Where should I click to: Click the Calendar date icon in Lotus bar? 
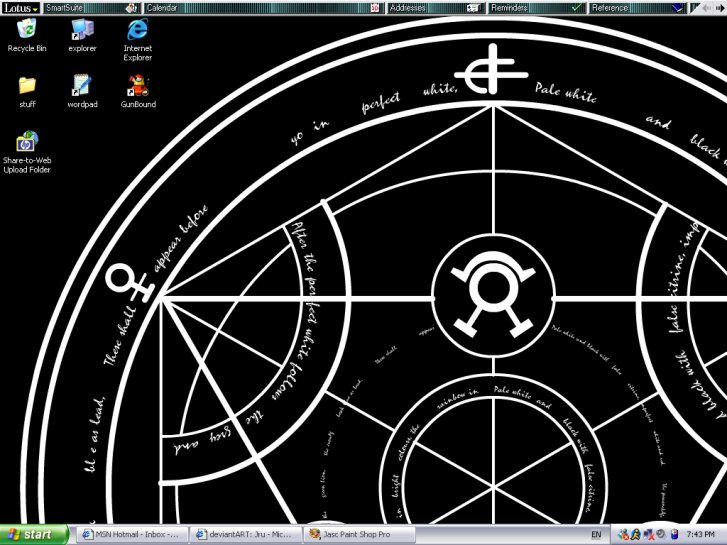point(375,8)
